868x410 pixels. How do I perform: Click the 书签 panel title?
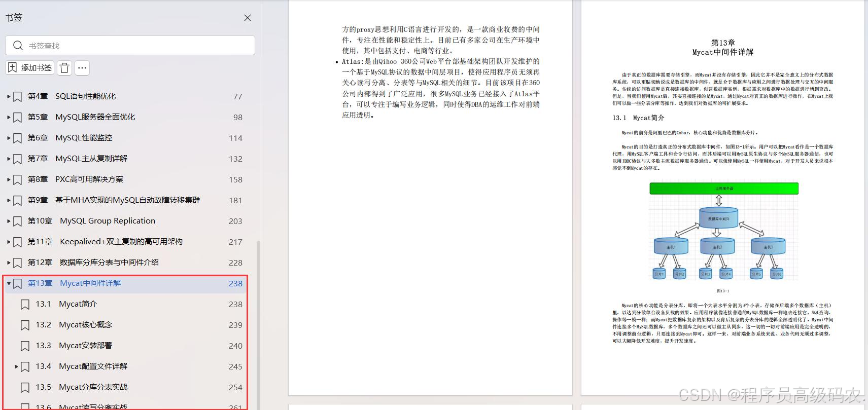pyautogui.click(x=14, y=17)
